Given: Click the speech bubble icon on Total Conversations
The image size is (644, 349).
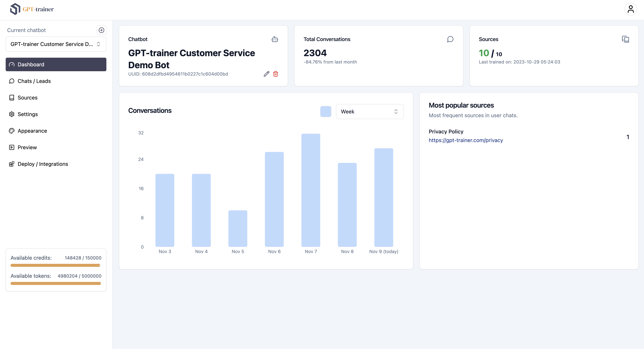Looking at the screenshot, I should (x=450, y=39).
